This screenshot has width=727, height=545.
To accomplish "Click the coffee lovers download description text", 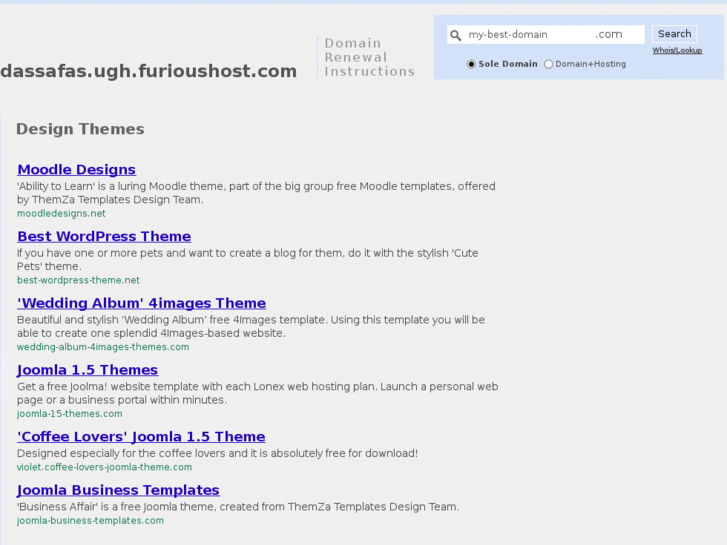I will [x=217, y=453].
